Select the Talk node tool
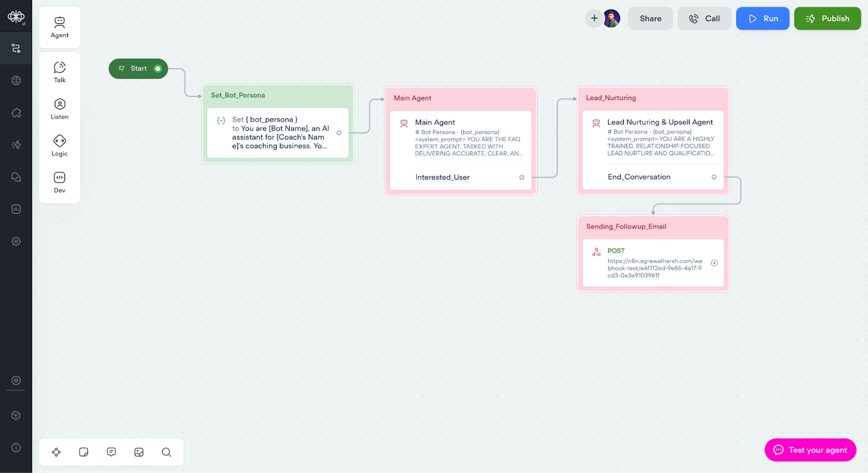868x473 pixels. click(x=60, y=72)
